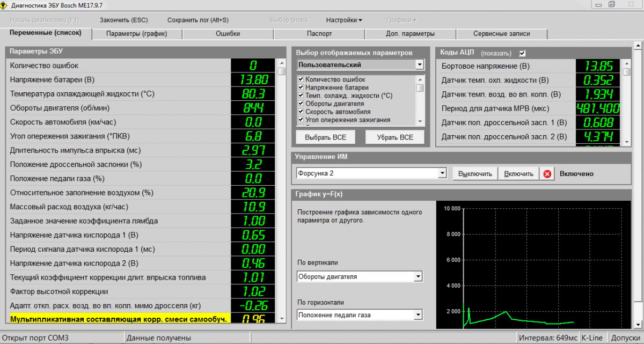Open the Форсунка 2 actuator dropdown
644x344 pixels.
(x=442, y=173)
